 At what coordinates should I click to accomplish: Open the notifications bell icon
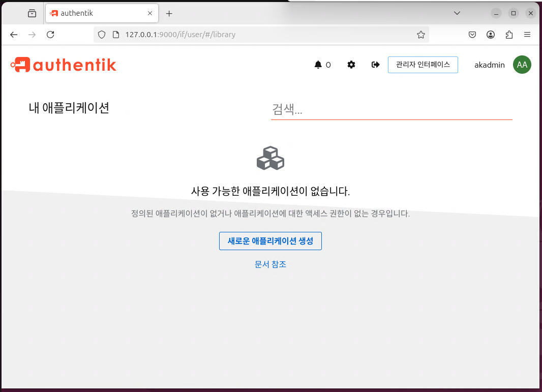point(318,65)
